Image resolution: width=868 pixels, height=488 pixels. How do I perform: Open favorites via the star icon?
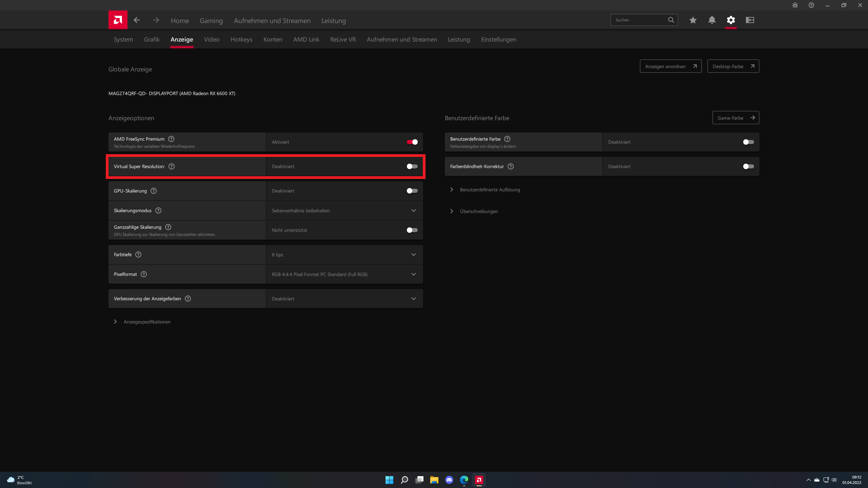pos(693,20)
